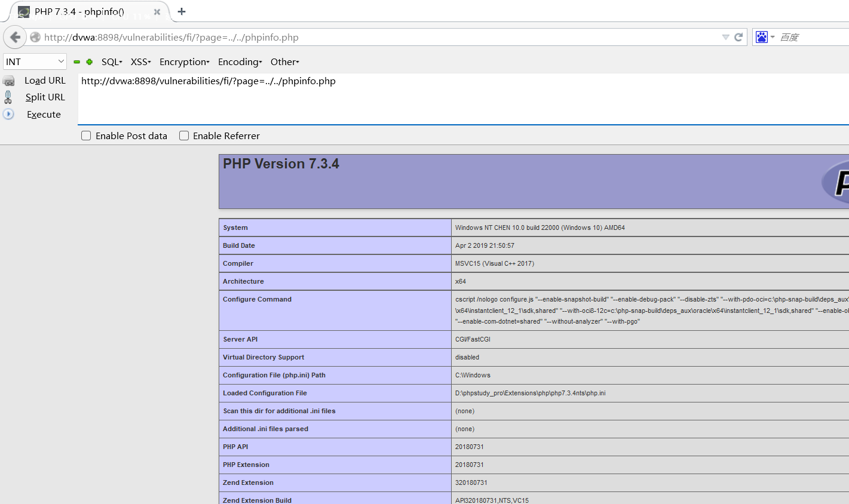Open the Encoding menu

(x=240, y=62)
